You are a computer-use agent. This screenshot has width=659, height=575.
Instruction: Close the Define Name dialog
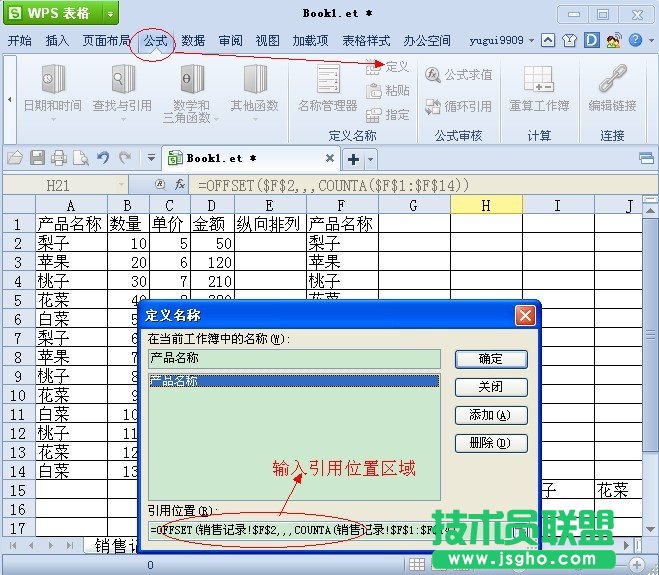click(525, 316)
